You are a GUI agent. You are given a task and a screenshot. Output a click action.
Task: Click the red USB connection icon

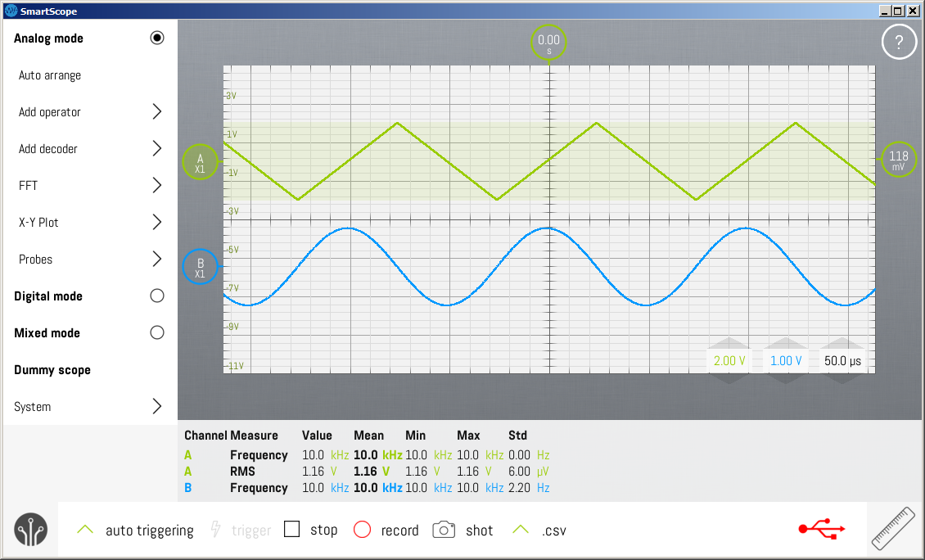[822, 529]
